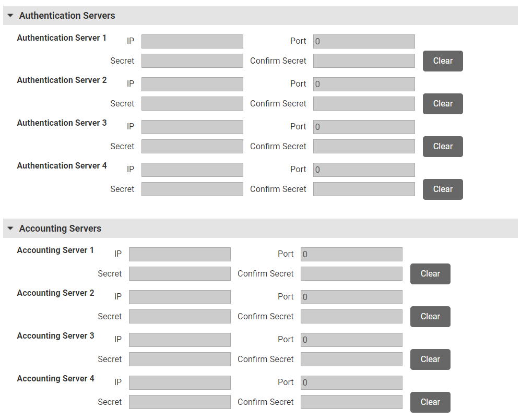Click the Clear button for Accounting Server 1
Screen dimensions: 521x420
coord(430,274)
